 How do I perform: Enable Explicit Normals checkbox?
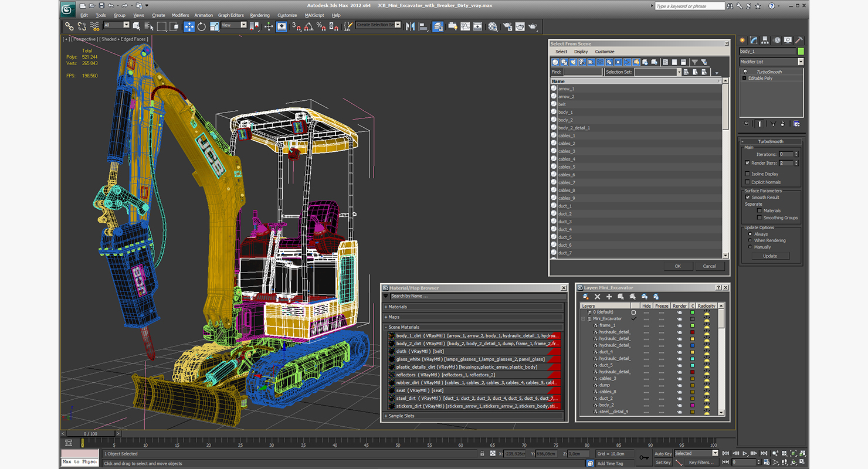[747, 182]
